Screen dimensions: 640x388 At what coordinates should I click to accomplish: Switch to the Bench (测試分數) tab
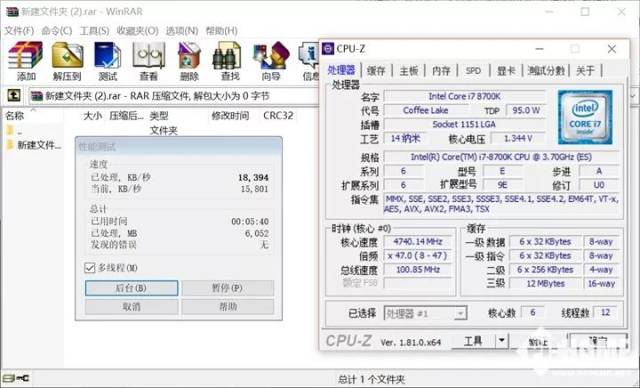click(546, 71)
